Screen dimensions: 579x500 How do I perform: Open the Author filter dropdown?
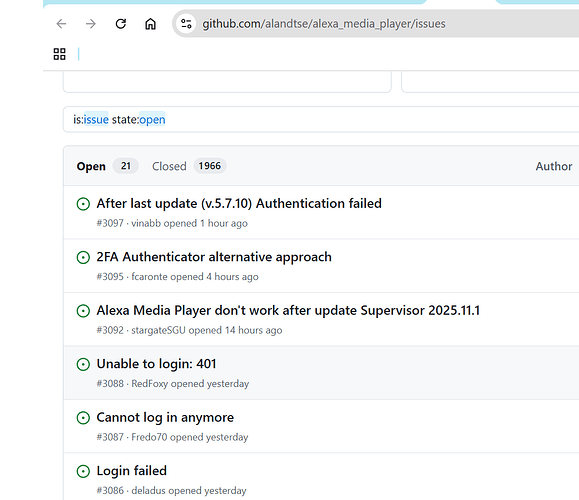[554, 166]
